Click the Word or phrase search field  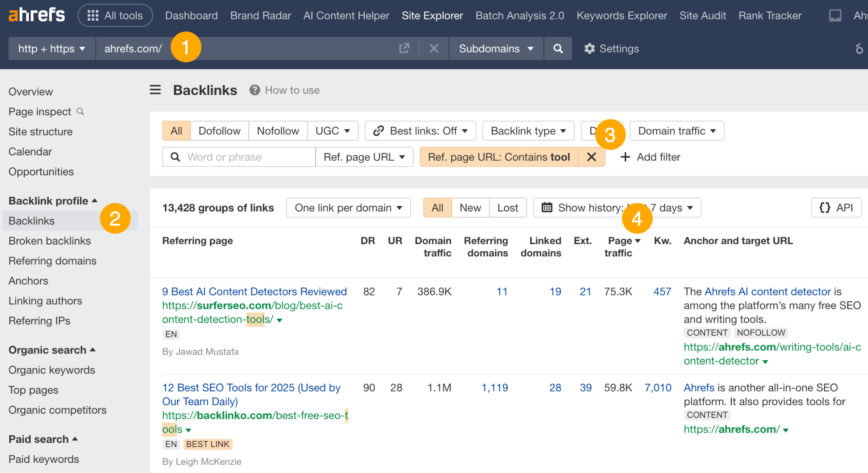237,157
